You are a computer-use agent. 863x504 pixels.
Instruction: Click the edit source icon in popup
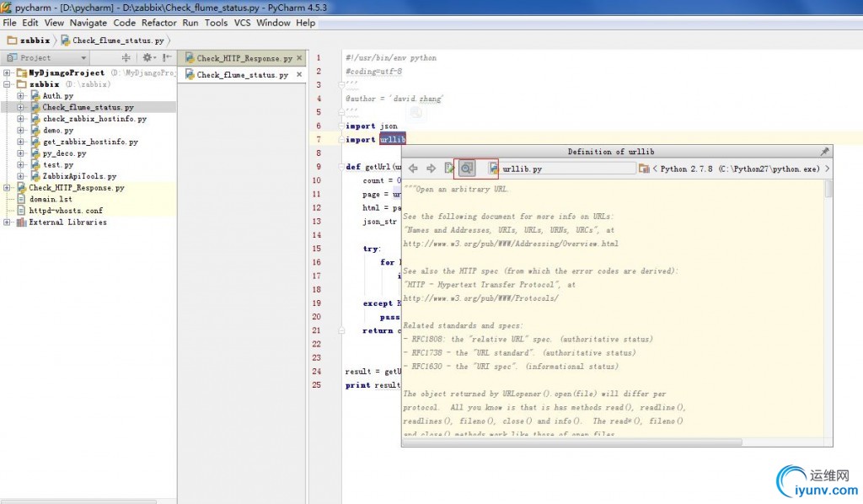point(449,169)
